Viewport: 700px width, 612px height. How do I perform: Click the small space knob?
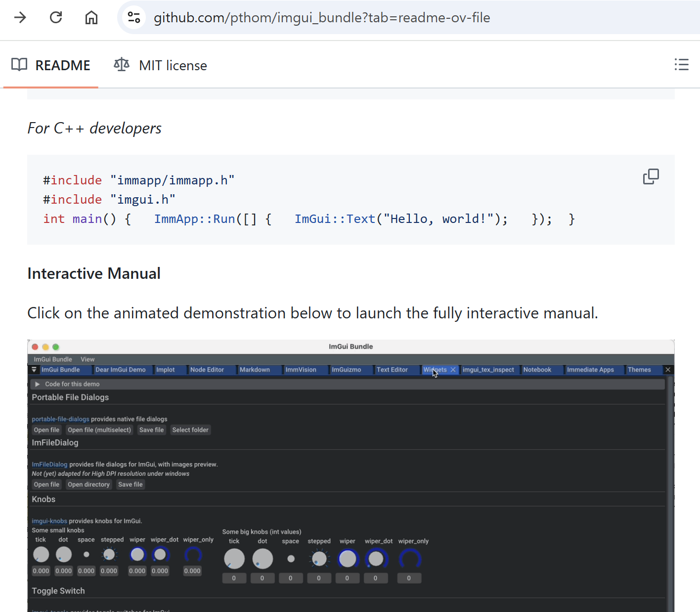87,555
